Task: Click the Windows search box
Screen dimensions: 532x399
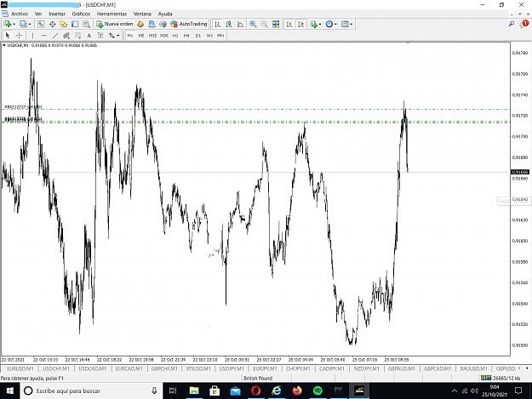Action: coord(91,390)
